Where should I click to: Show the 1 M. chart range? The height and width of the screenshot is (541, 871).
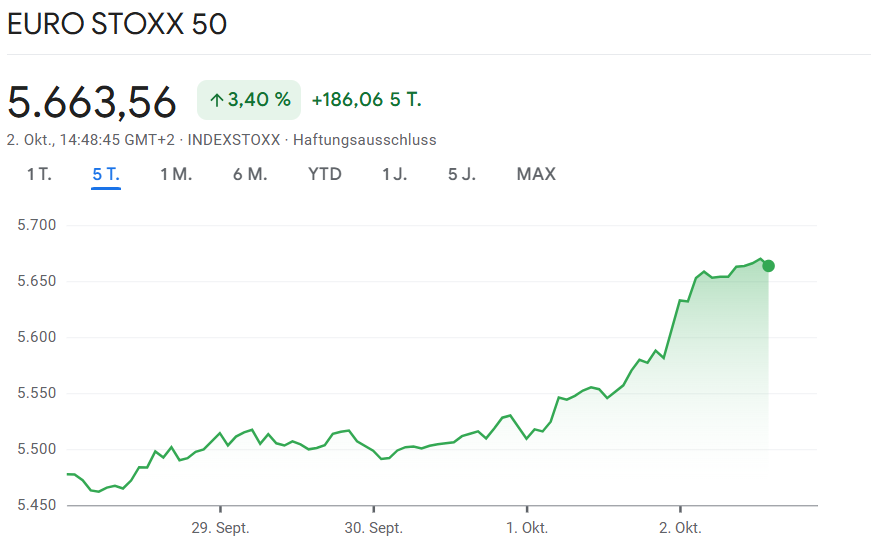tap(176, 174)
